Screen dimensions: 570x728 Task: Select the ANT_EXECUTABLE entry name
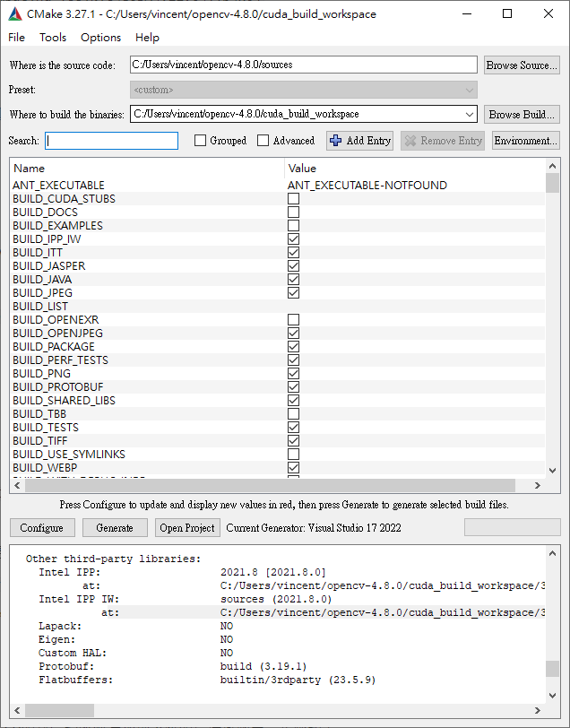pyautogui.click(x=58, y=186)
